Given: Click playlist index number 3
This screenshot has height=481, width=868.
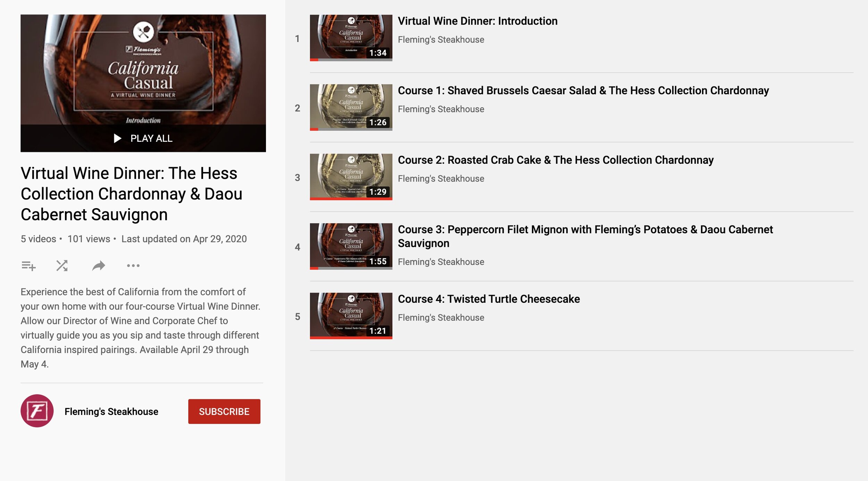Looking at the screenshot, I should tap(298, 178).
